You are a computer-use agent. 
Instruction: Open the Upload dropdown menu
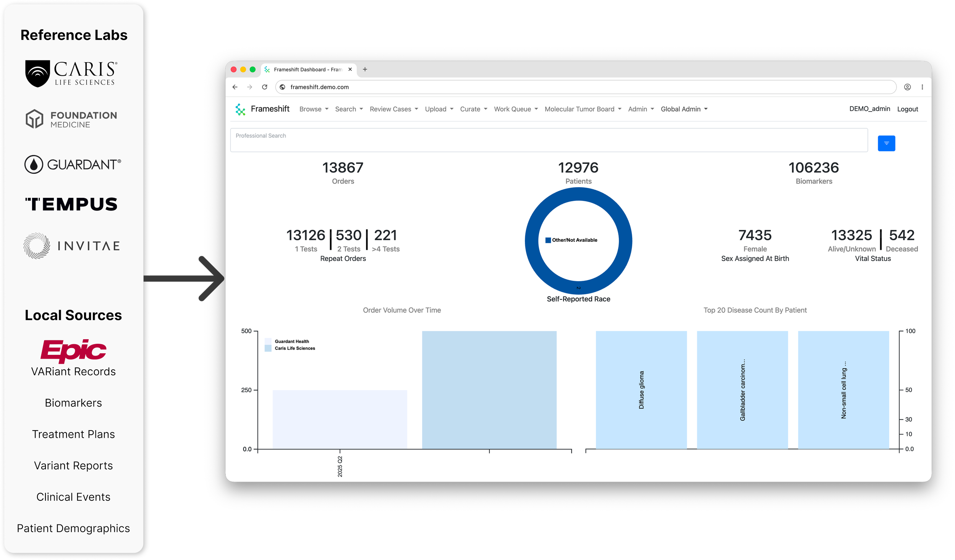tap(439, 109)
